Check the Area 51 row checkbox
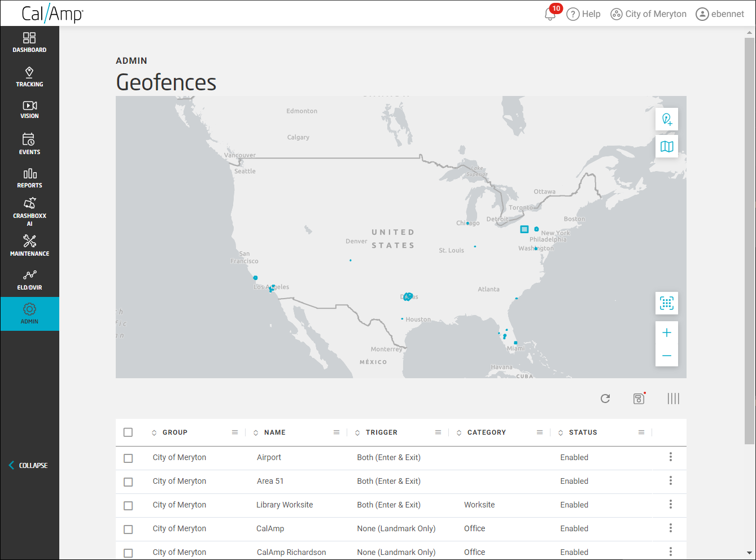Image resolution: width=756 pixels, height=560 pixels. coord(128,482)
